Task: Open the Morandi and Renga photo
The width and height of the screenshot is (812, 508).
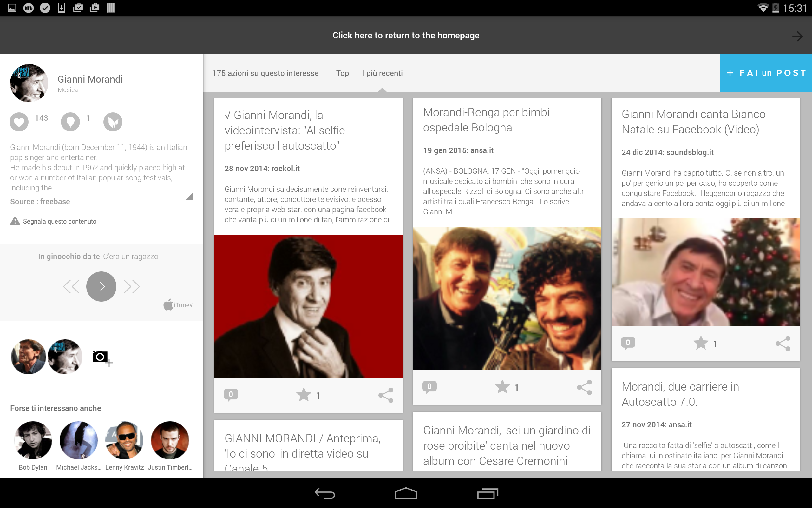Action: (x=507, y=298)
